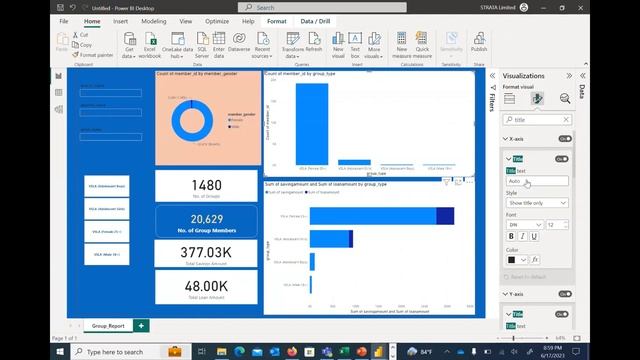640x360 pixels.
Task: Expand the Data pane
Action: 583,76
